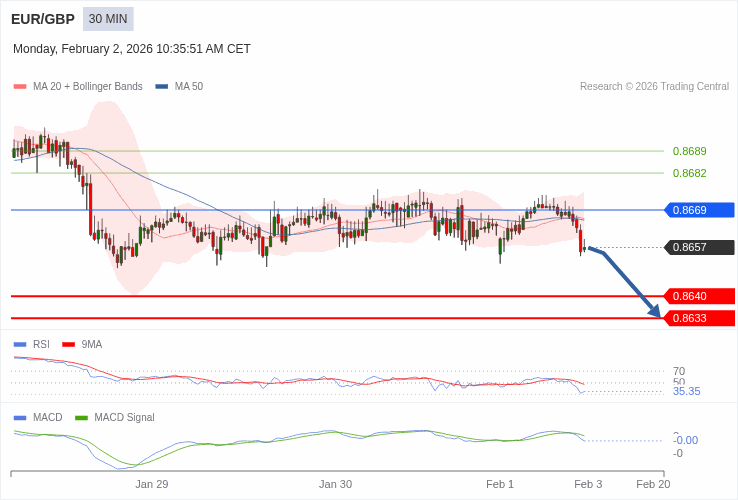Click the black 0.8657 current price tag
738x500 pixels.
699,247
